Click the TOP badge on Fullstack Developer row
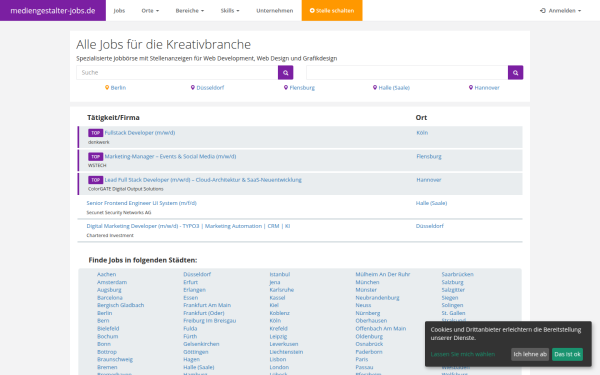 point(95,133)
